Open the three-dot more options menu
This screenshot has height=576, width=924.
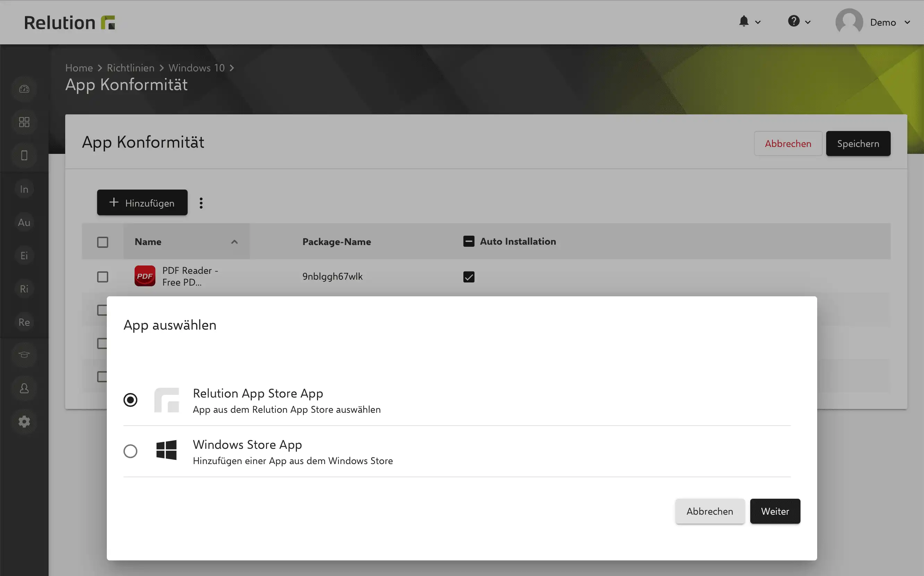201,203
